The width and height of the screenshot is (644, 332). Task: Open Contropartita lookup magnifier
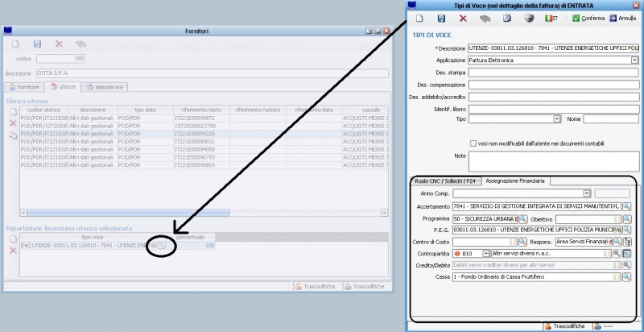[617, 254]
